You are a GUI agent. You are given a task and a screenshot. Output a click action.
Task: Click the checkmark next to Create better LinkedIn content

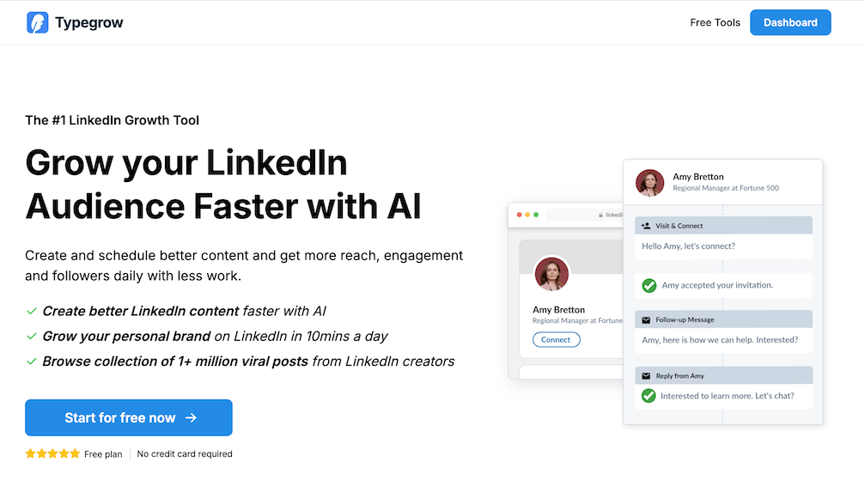click(x=32, y=312)
